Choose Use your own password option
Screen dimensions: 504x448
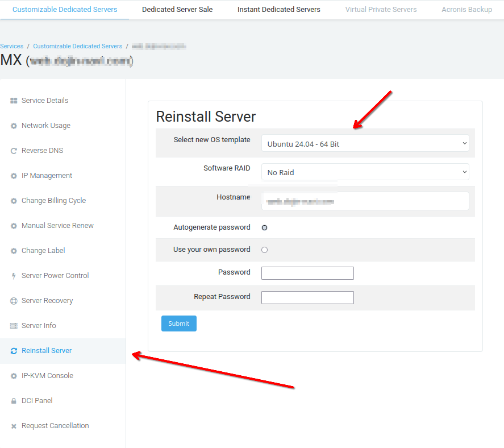(x=264, y=249)
